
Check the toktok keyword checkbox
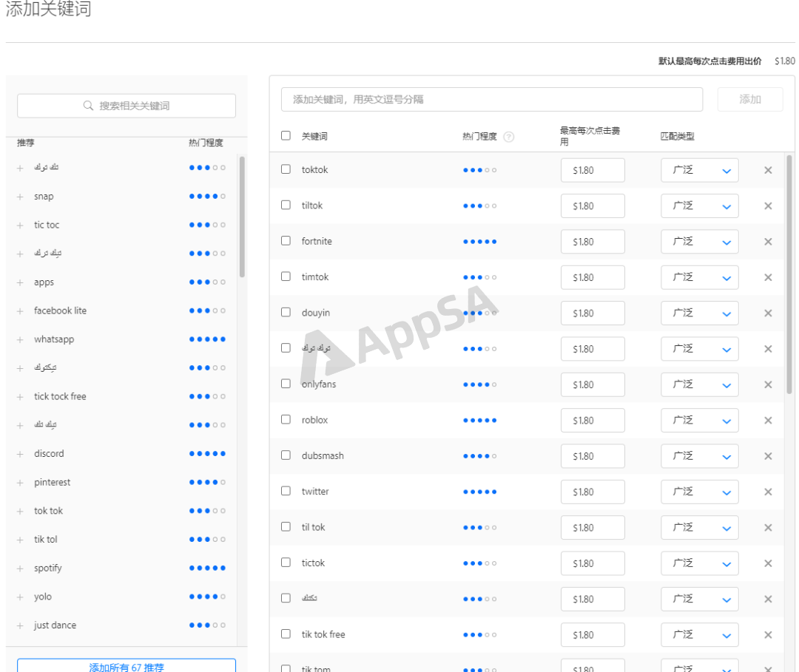pyautogui.click(x=286, y=169)
